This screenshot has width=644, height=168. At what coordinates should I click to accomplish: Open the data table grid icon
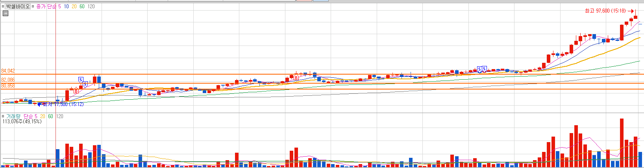click(x=6, y=13)
